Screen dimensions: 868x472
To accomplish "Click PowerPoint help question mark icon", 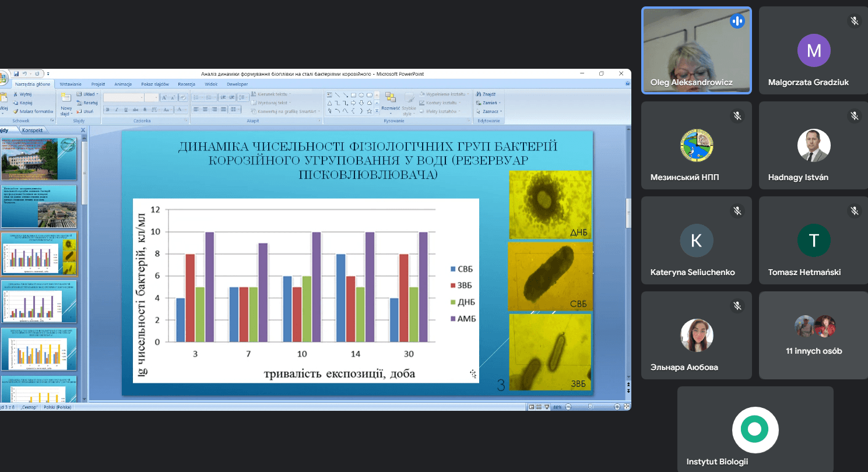I will (x=627, y=84).
